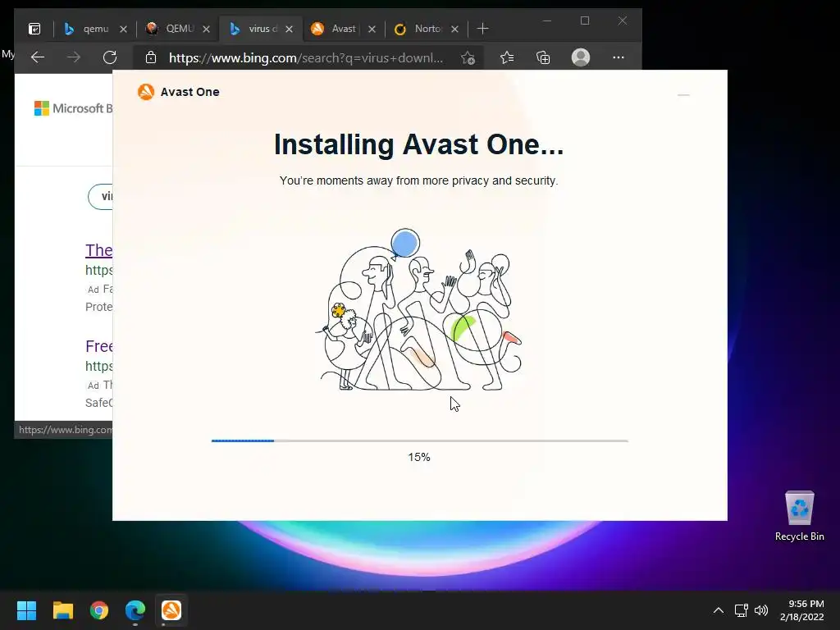The width and height of the screenshot is (840, 630).
Task: Click the installation progress bar
Action: point(419,441)
